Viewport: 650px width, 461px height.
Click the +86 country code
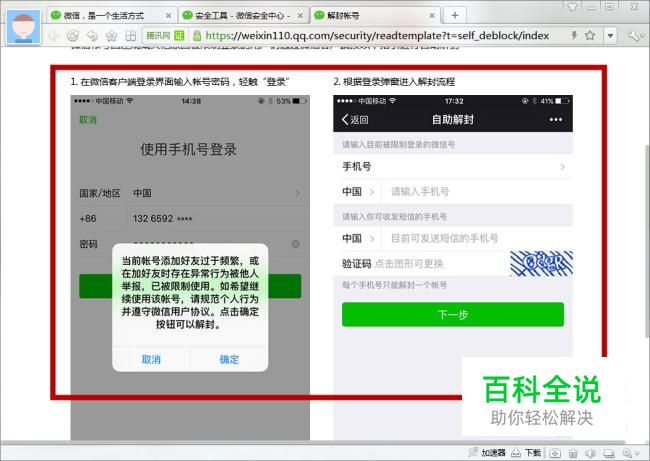click(x=88, y=218)
